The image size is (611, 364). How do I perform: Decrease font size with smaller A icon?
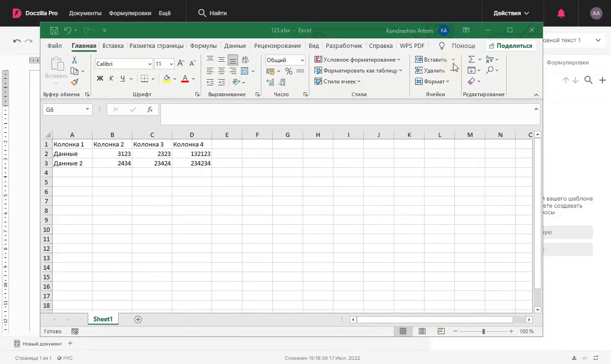pyautogui.click(x=193, y=64)
